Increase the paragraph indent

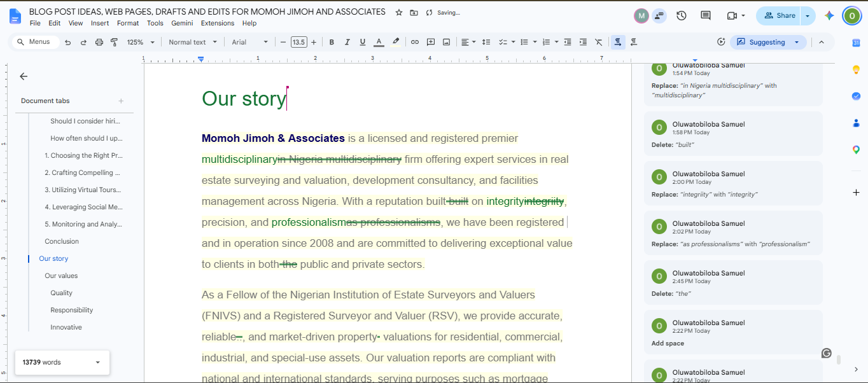point(583,42)
